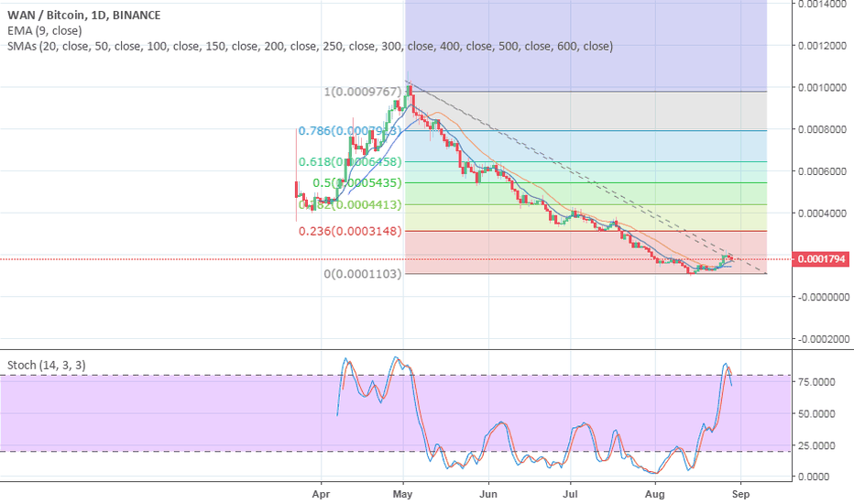Click the Jun label on time axis
The image size is (854, 504).
click(x=488, y=494)
